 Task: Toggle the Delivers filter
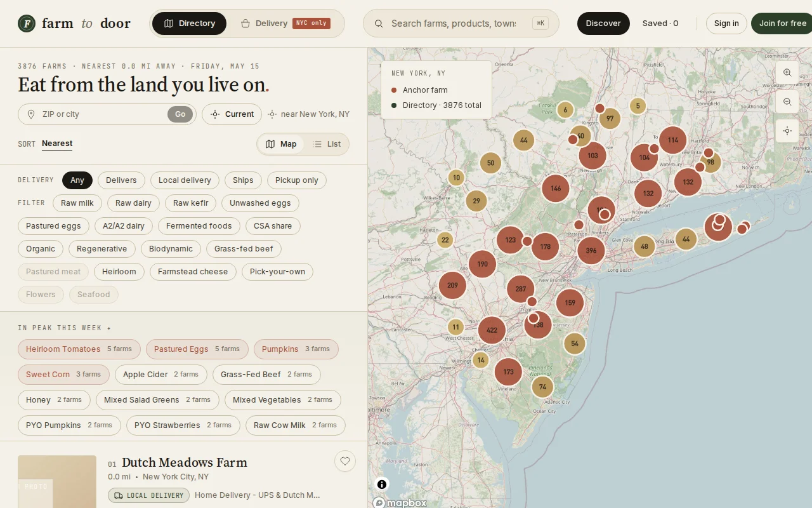[x=121, y=180]
